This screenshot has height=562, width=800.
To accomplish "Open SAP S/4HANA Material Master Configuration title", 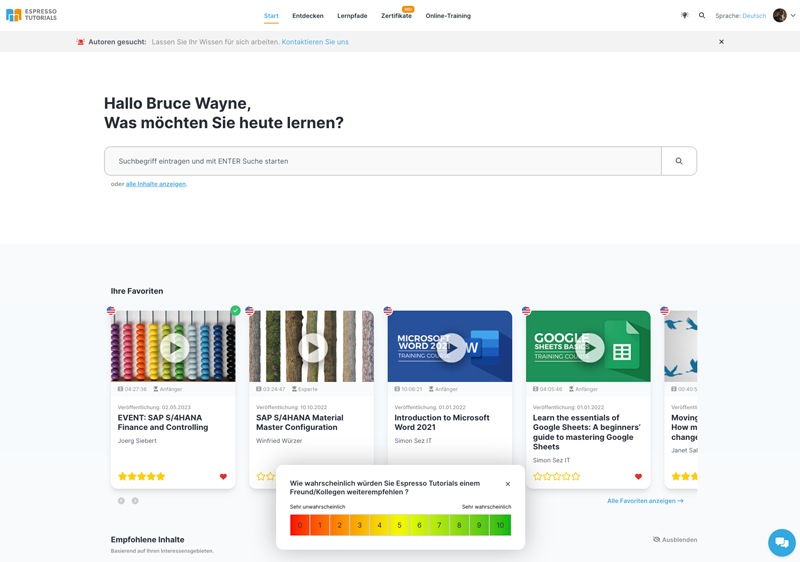I will click(x=299, y=422).
